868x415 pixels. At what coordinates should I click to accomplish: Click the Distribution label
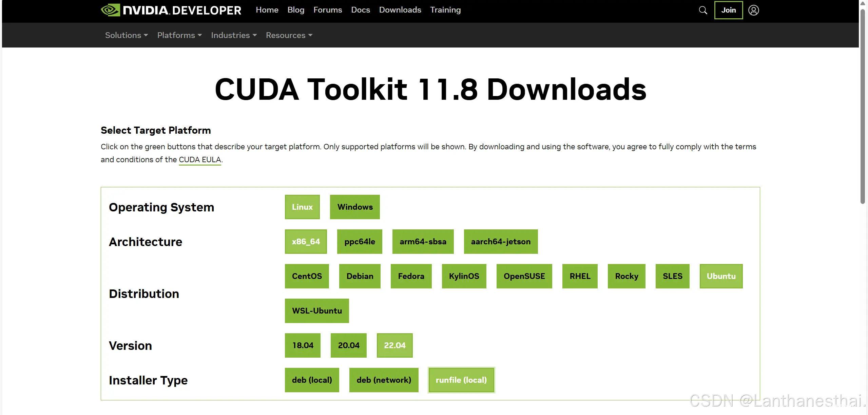click(x=144, y=294)
